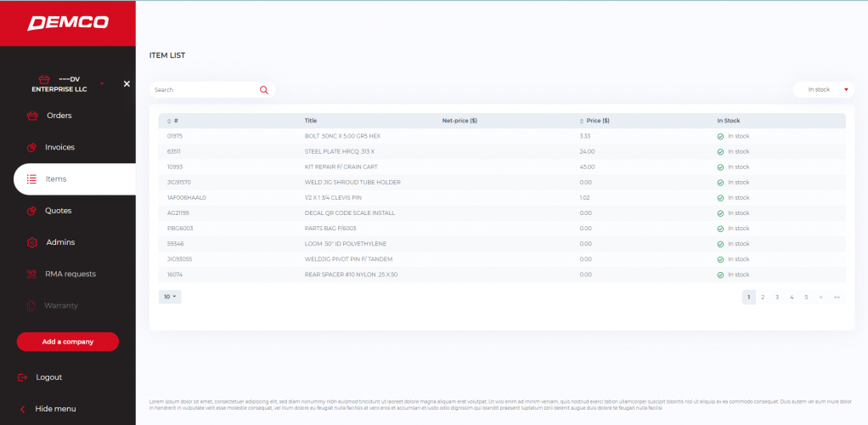Viewport: 868px width, 425px height.
Task: Click the Add a company button
Action: tap(68, 342)
